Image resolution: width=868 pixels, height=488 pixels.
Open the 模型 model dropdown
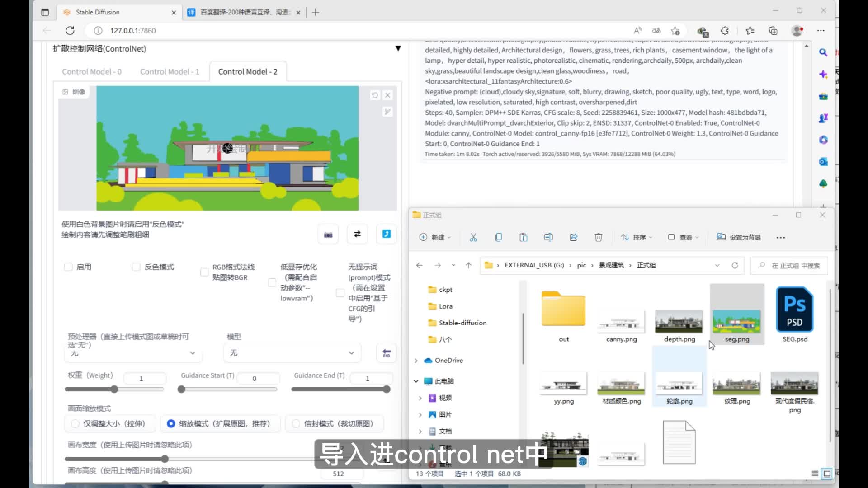click(x=292, y=353)
